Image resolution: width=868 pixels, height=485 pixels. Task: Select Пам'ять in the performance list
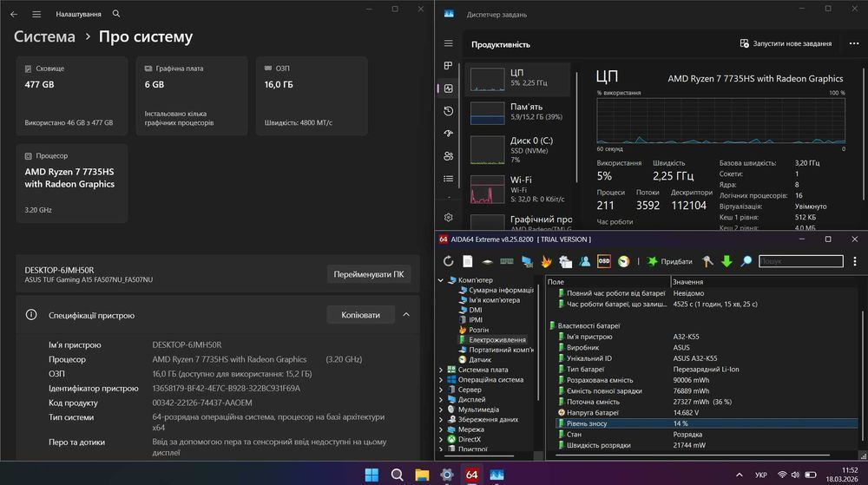(x=518, y=112)
